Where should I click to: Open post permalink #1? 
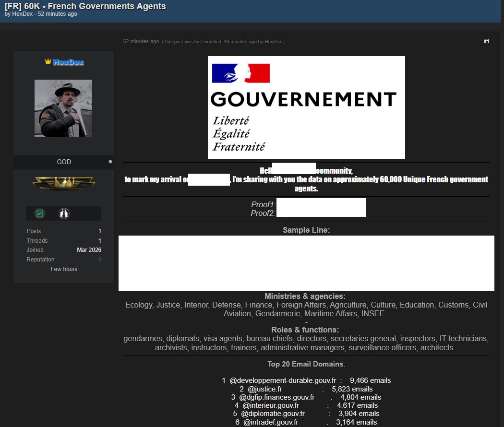pos(486,41)
